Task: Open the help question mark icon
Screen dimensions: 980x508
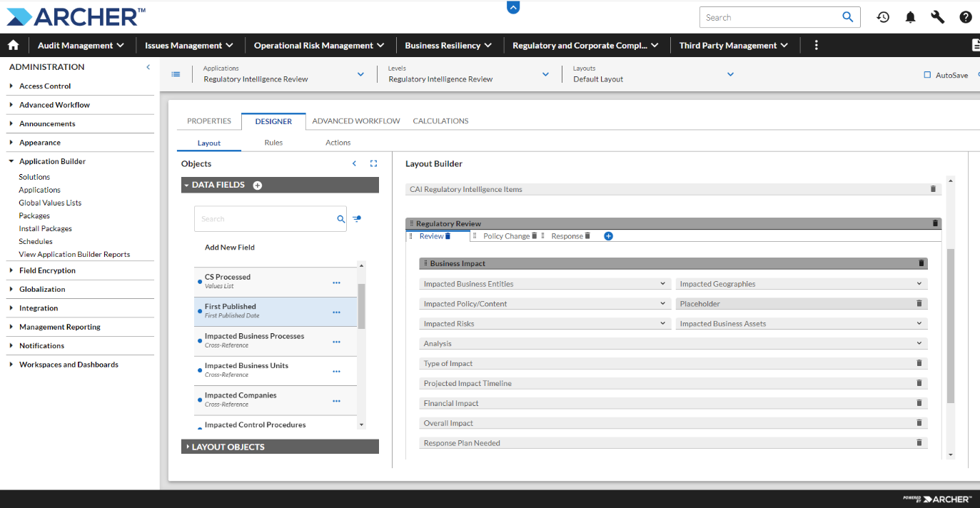Action: click(x=965, y=17)
